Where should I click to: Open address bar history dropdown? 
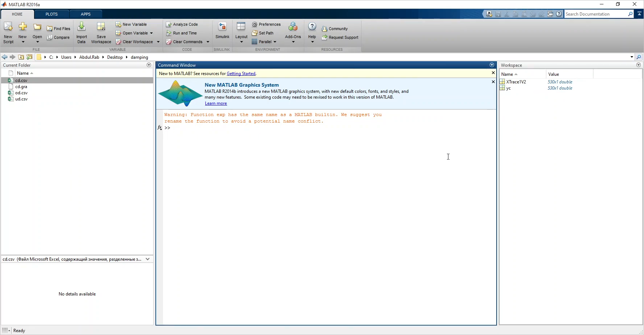pyautogui.click(x=632, y=57)
